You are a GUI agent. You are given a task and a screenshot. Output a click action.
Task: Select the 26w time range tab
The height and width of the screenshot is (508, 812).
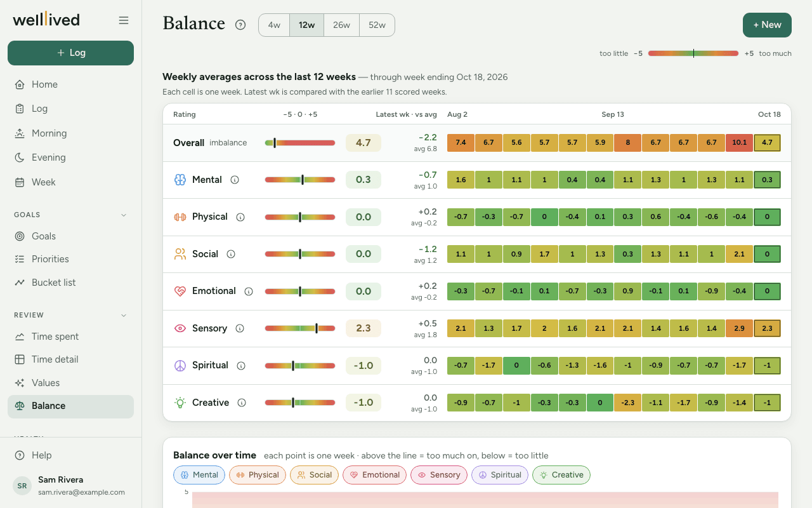click(341, 25)
